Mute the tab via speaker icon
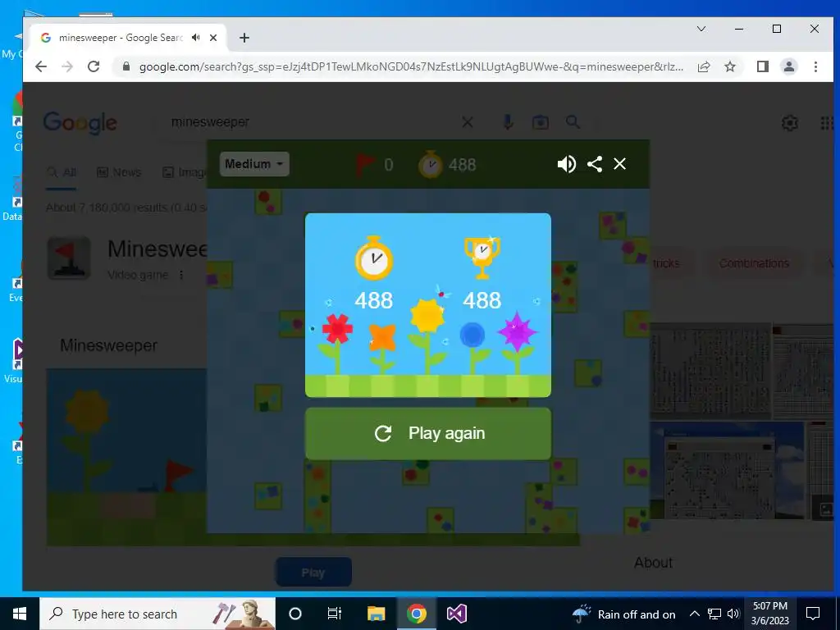Viewport: 840px width, 630px height. (x=196, y=38)
